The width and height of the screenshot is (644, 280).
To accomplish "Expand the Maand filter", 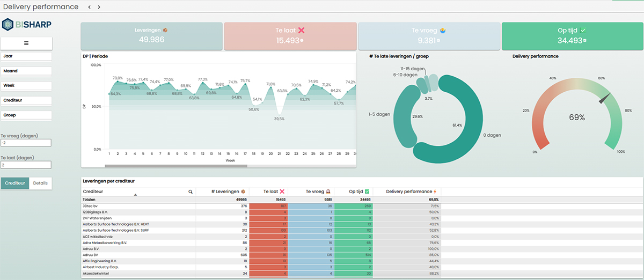I will (x=26, y=71).
